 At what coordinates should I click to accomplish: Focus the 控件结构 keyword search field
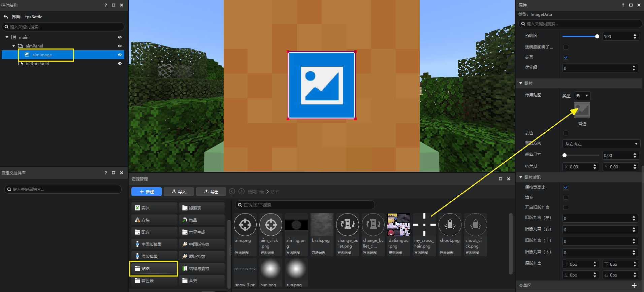tap(63, 27)
